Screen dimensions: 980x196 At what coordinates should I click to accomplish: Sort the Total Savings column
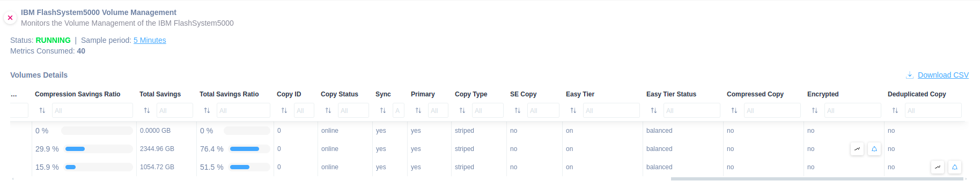[147, 110]
